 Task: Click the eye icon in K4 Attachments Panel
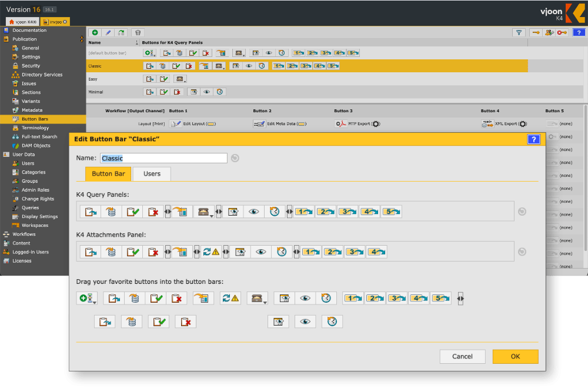pos(260,252)
